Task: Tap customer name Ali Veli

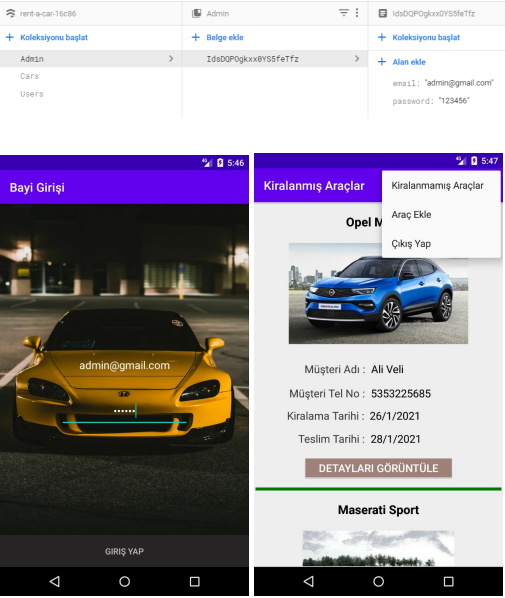Action: (387, 369)
